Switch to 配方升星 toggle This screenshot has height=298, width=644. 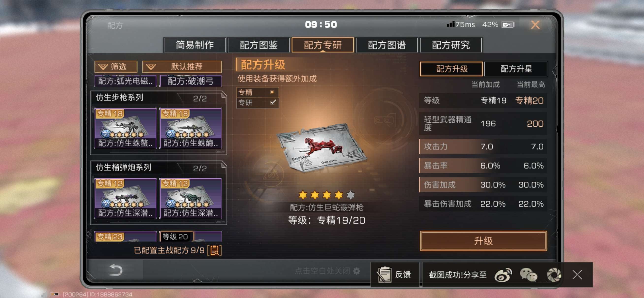coord(516,69)
